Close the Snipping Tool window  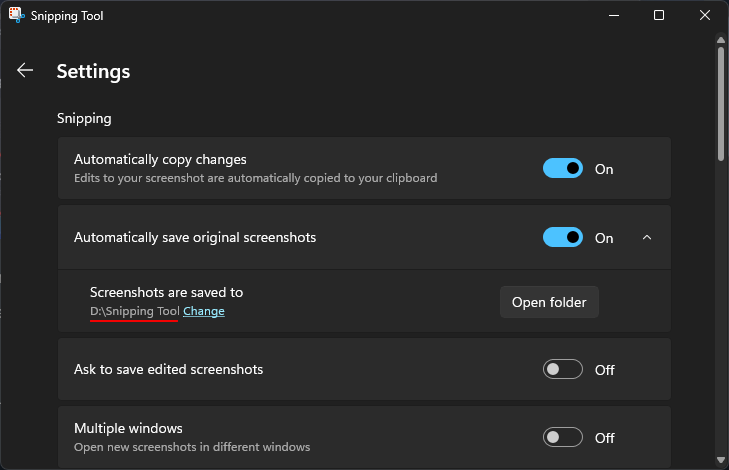click(705, 16)
